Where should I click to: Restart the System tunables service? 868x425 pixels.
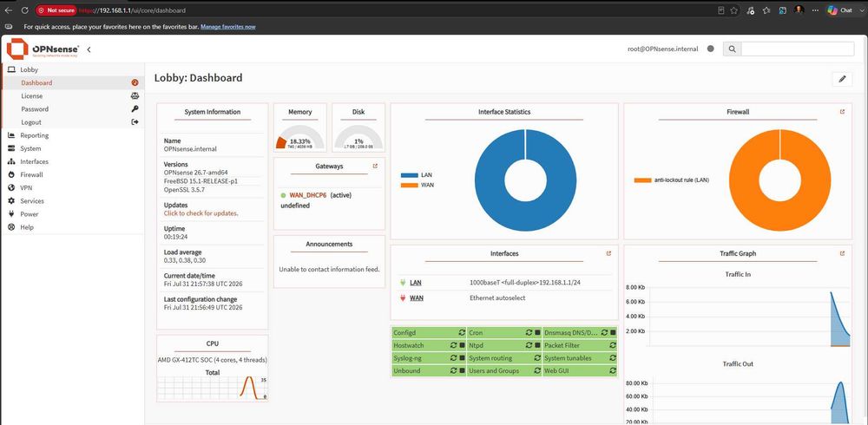[612, 358]
